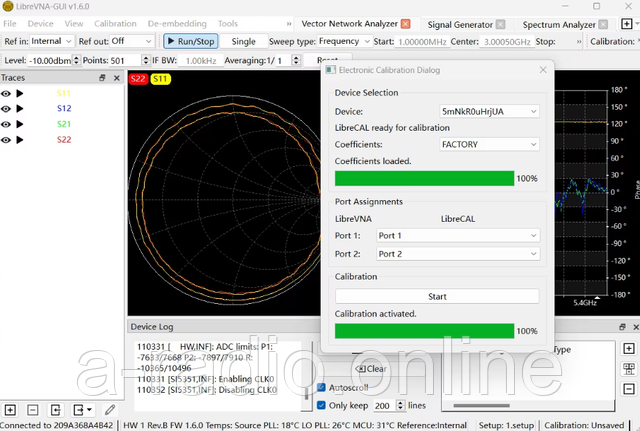Edit trace with pencil icon
This screenshot has width=640, height=431.
point(110,410)
